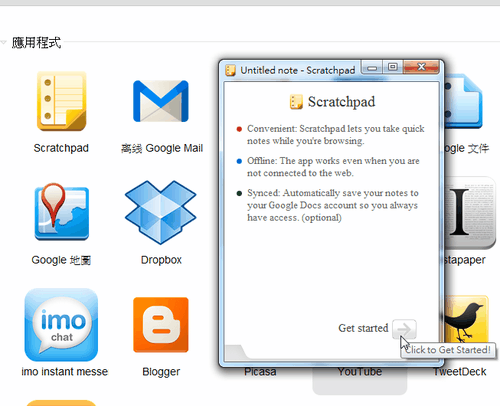The height and width of the screenshot is (406, 500).
Task: Launch the Google Maps app icon
Action: (62, 211)
